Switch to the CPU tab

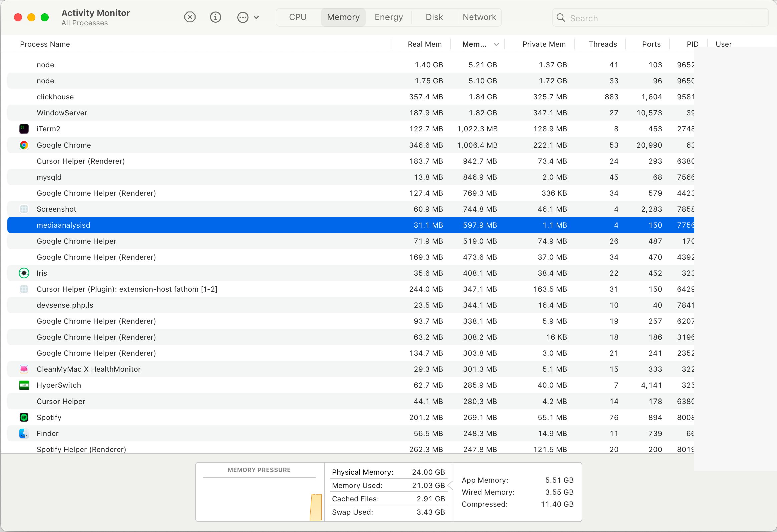pos(298,17)
